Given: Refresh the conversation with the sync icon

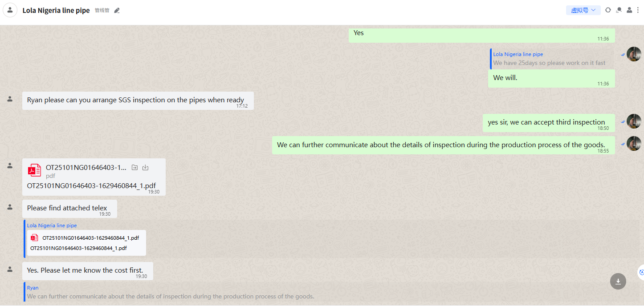Looking at the screenshot, I should point(608,10).
